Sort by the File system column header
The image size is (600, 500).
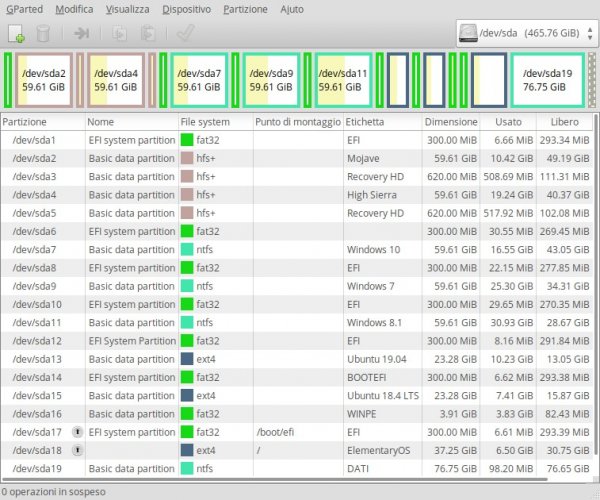pyautogui.click(x=216, y=122)
